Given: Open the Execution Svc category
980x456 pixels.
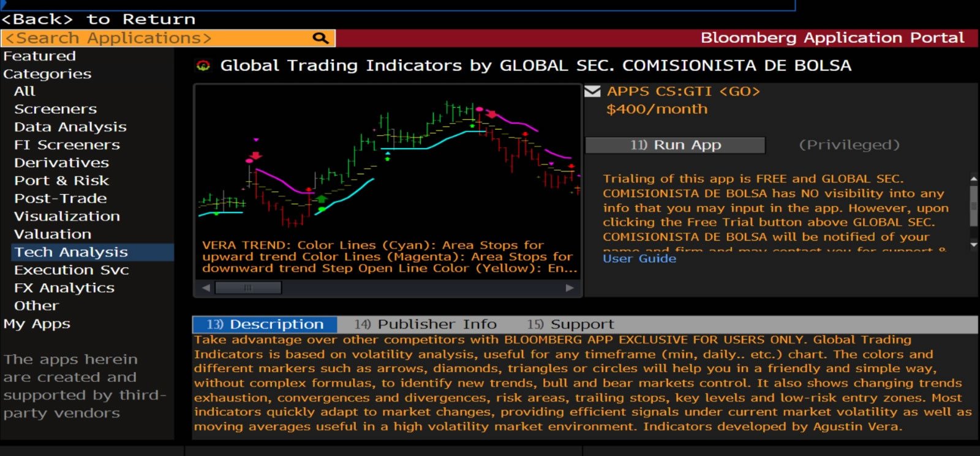Looking at the screenshot, I should tap(71, 270).
